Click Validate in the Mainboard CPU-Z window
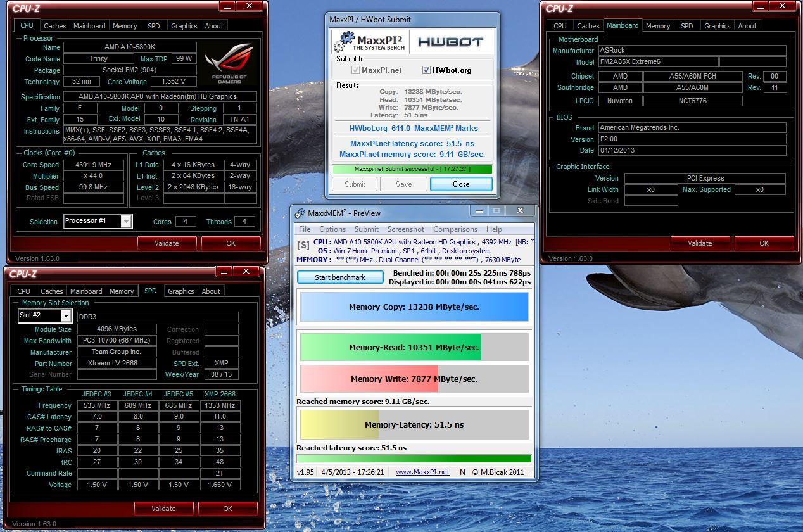This screenshot has height=532, width=803. pyautogui.click(x=700, y=243)
